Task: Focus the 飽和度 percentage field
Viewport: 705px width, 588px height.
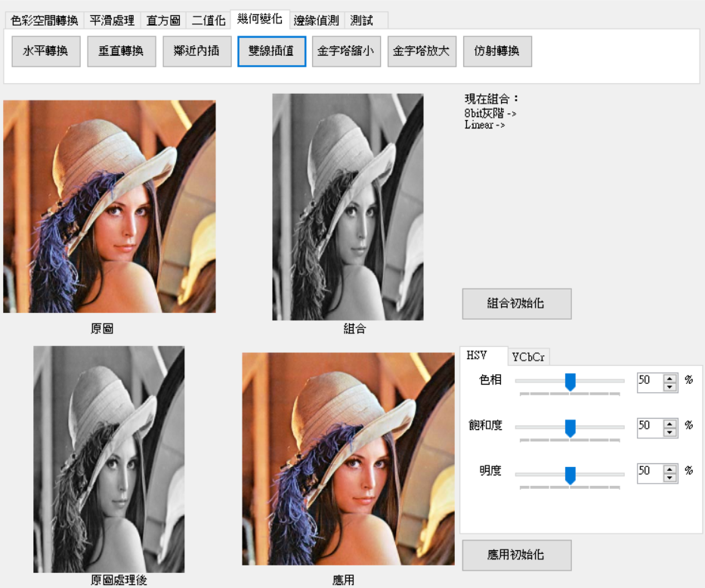Action: (x=650, y=428)
